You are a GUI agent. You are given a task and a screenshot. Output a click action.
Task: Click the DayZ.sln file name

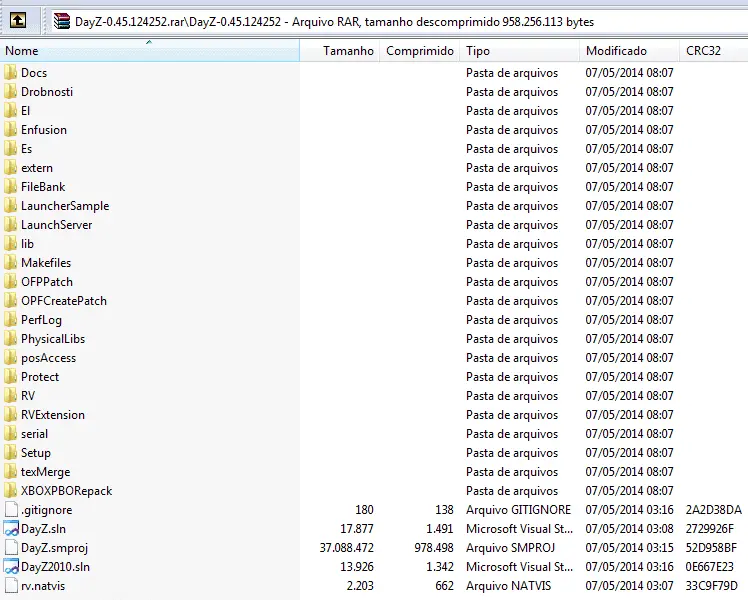pyautogui.click(x=43, y=529)
